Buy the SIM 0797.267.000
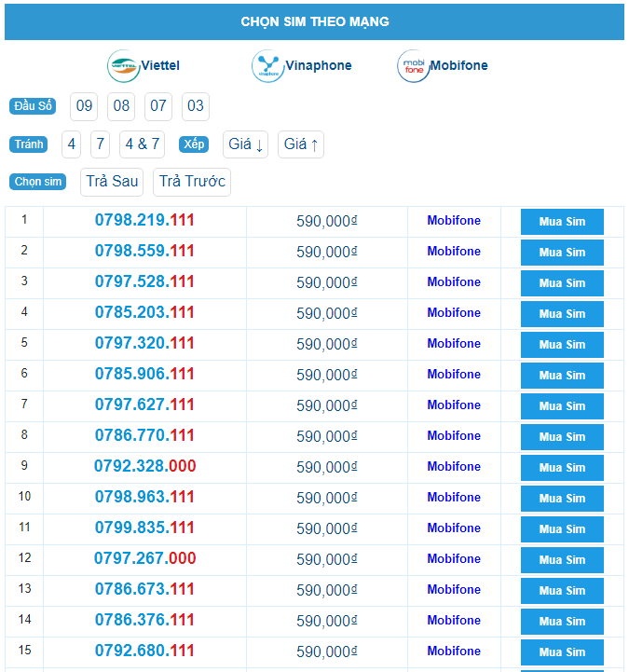This screenshot has height=672, width=629. 562,560
